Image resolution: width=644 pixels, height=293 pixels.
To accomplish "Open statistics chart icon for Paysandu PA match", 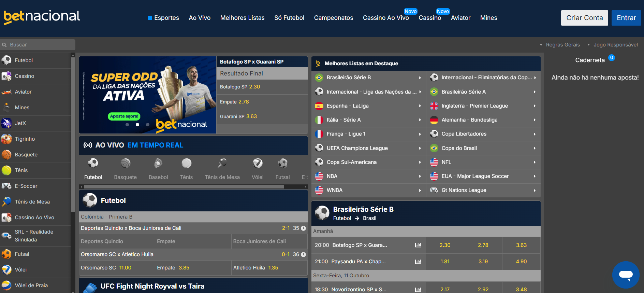I will click(x=418, y=262).
